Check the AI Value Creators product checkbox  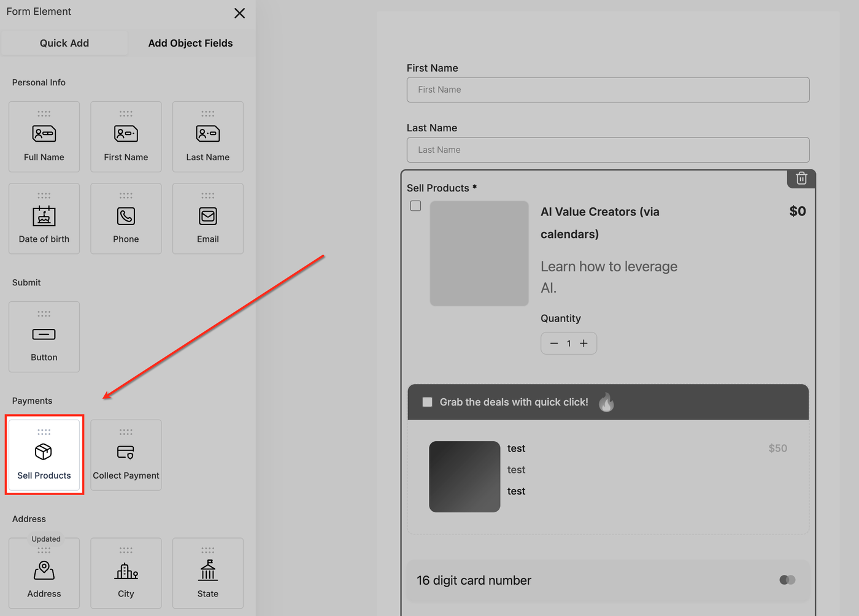pyautogui.click(x=416, y=206)
